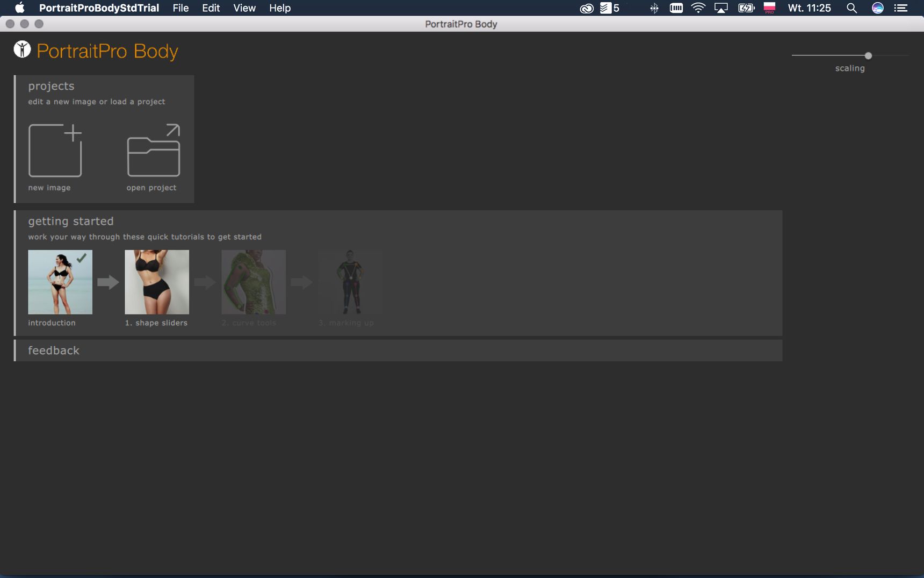Viewport: 924px width, 578px height.
Task: Click the arrow between introduction and shape sliders
Action: click(108, 282)
